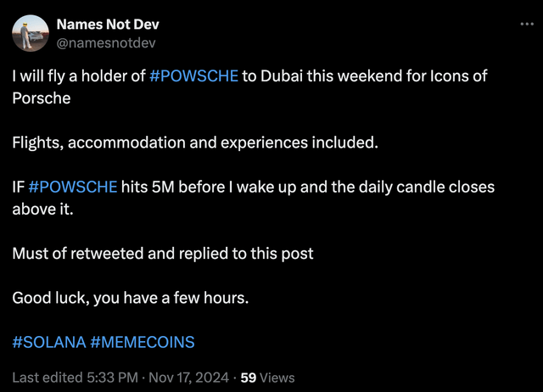
Task: Click the "above it." text
Action: point(42,209)
